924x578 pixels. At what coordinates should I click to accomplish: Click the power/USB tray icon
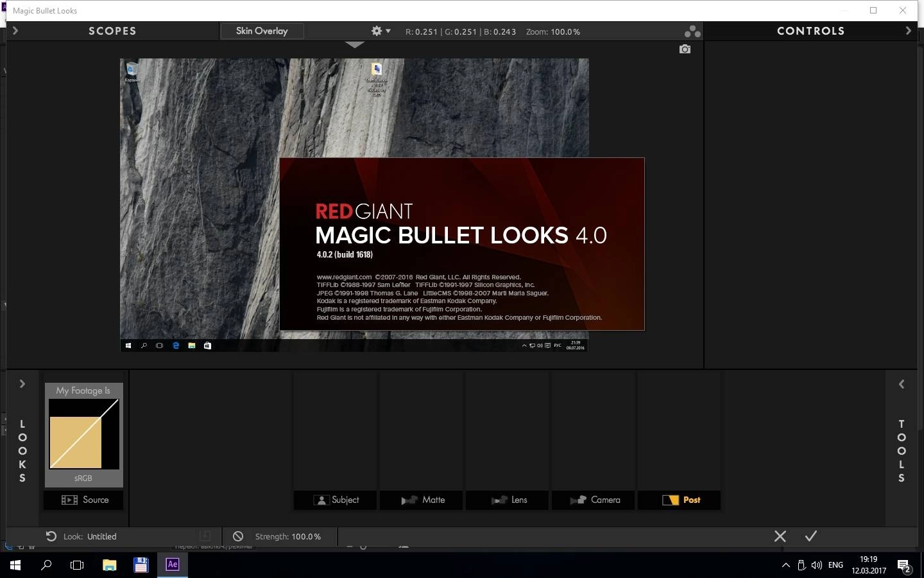(x=801, y=565)
